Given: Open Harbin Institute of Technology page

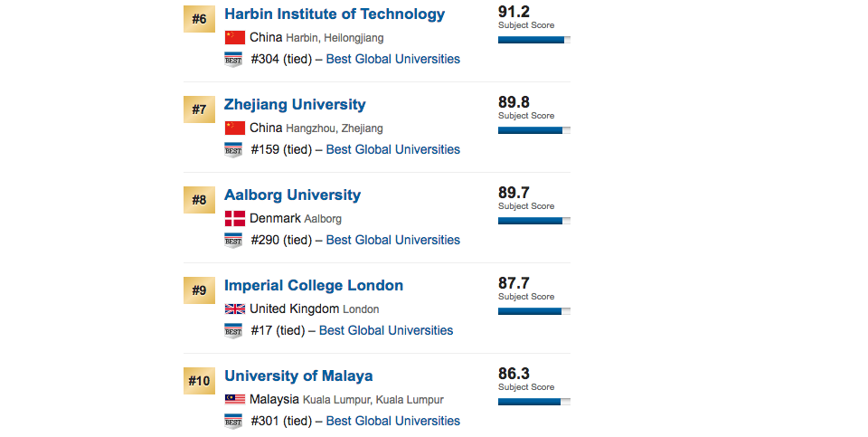Looking at the screenshot, I should pyautogui.click(x=335, y=14).
